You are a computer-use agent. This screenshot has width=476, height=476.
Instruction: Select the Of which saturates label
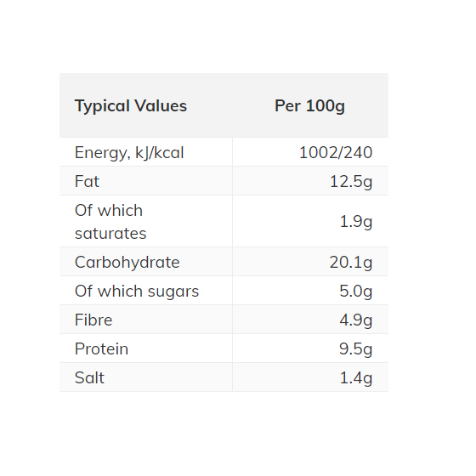110,222
